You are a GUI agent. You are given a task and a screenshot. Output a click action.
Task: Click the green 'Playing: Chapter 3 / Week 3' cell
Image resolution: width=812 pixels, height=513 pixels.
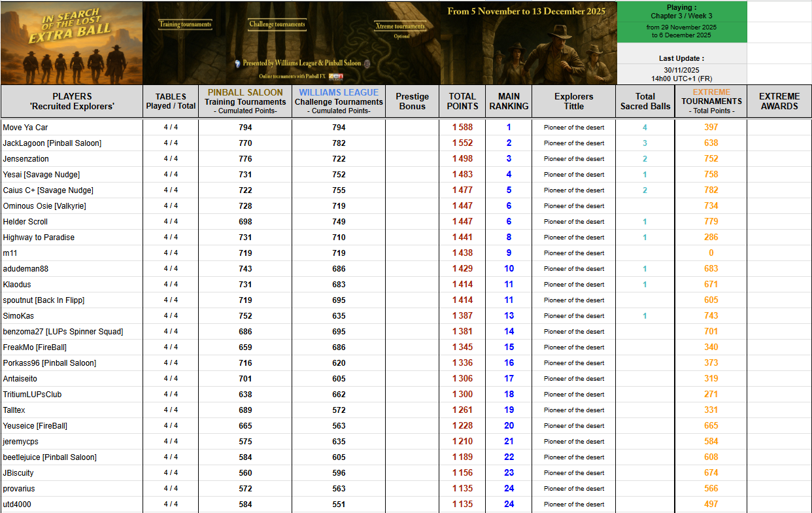pyautogui.click(x=681, y=12)
